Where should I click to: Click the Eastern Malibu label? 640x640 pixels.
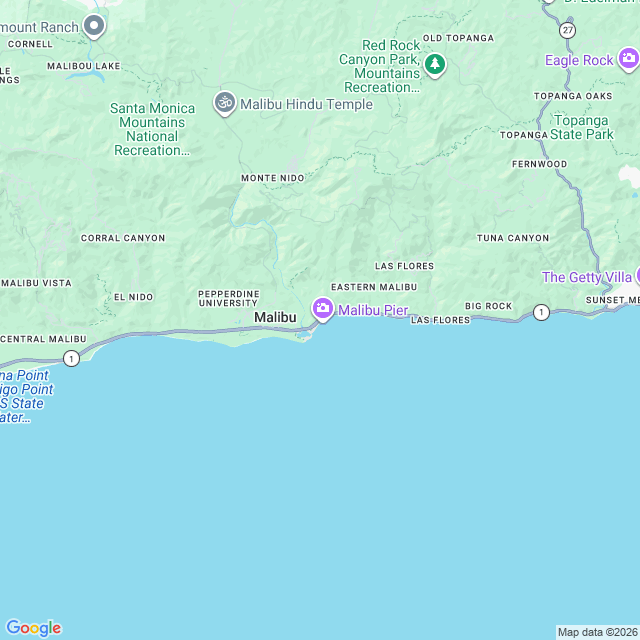[x=374, y=287]
